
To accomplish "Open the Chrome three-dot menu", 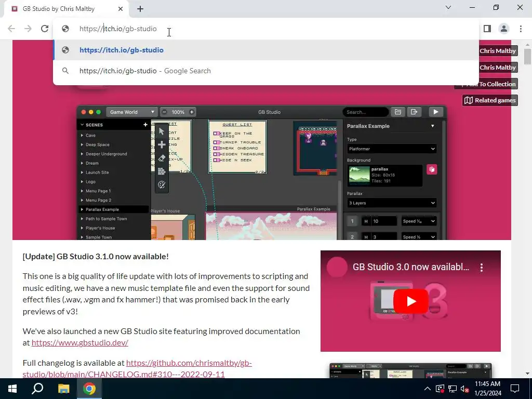I will tap(521, 29).
